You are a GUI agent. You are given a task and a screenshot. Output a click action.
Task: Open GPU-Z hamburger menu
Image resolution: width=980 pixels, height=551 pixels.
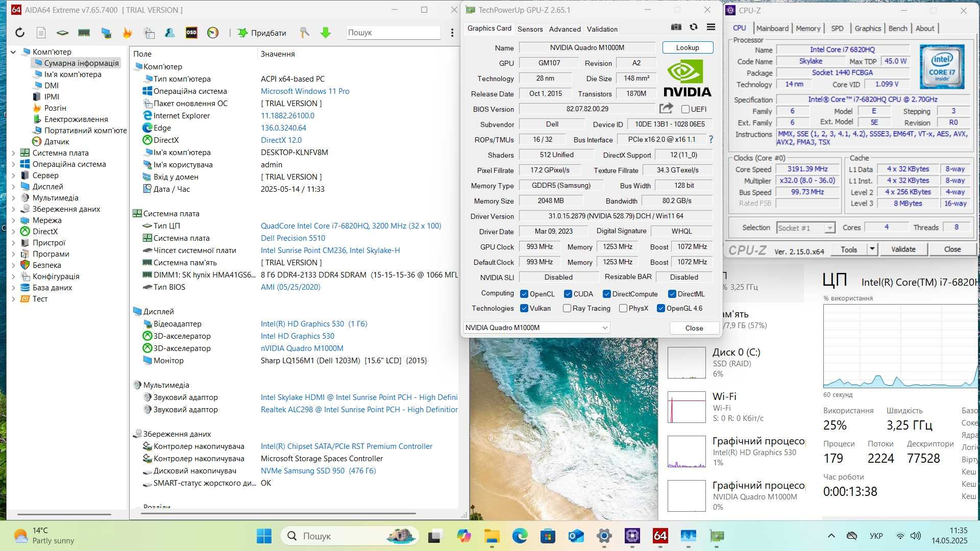[x=711, y=27]
